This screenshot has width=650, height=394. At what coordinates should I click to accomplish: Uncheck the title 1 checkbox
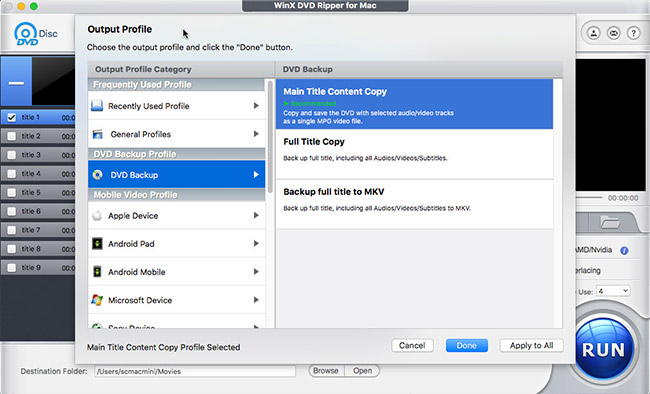coord(12,117)
